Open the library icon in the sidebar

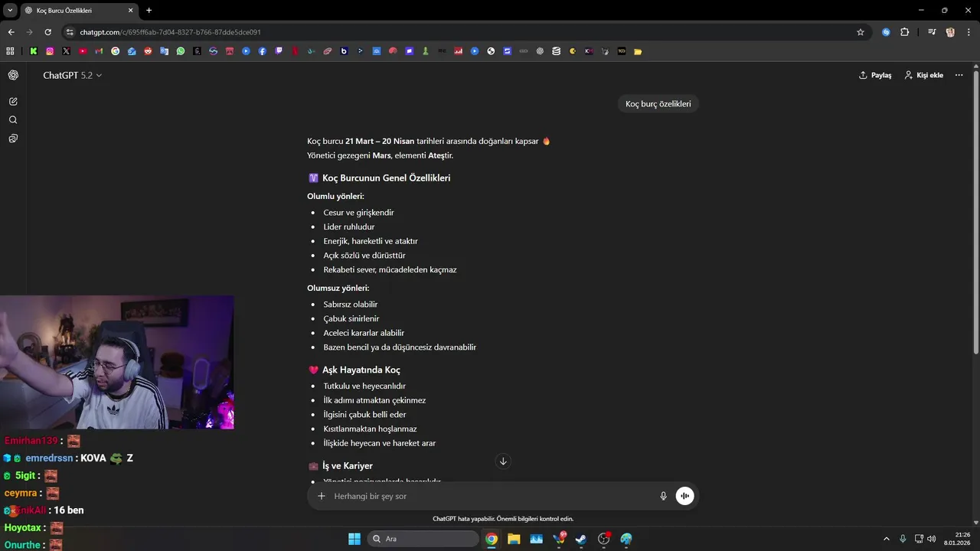pos(13,139)
